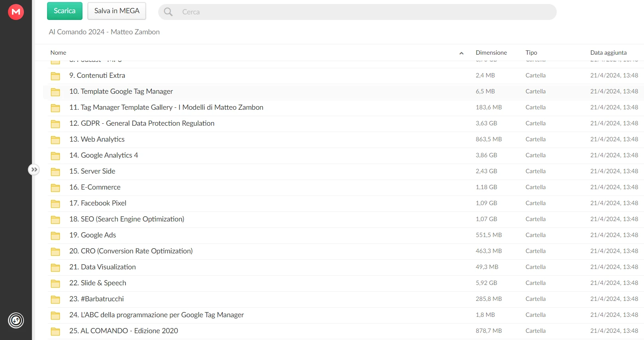Click the Cartella type of Facebook Pixel row
644x340 pixels.
536,203
